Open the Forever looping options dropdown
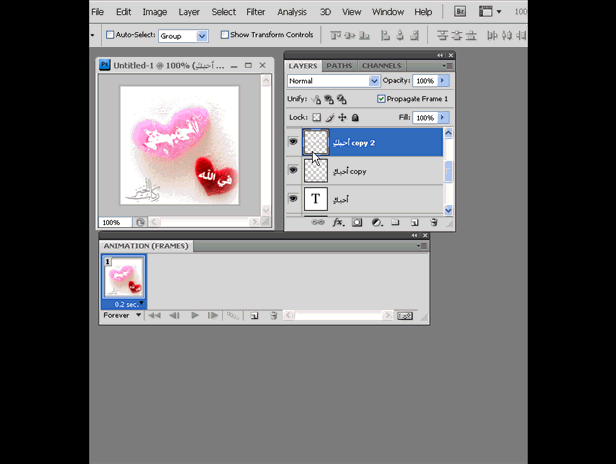The height and width of the screenshot is (464, 616). click(138, 316)
